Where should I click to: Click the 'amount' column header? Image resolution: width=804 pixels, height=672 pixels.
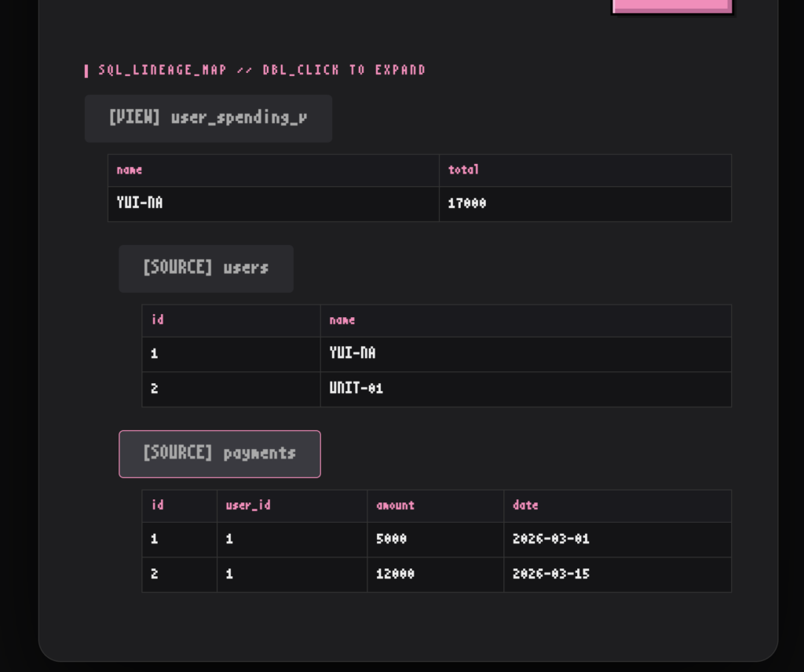(395, 506)
